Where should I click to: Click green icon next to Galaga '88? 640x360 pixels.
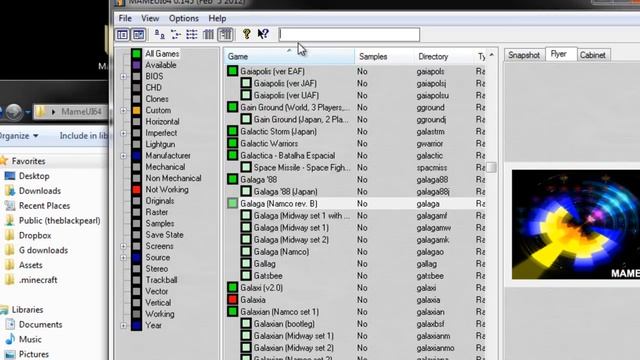[x=233, y=179]
